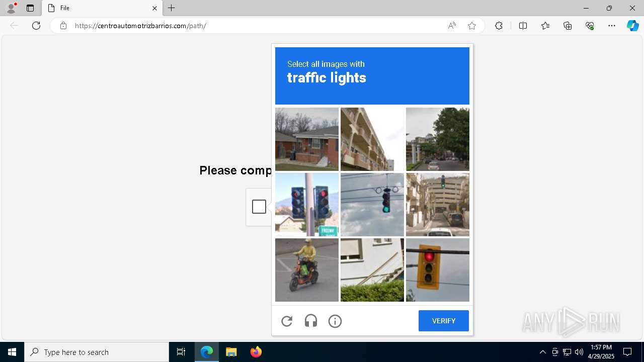The width and height of the screenshot is (644, 362).
Task: Switch to the File tab
Action: (x=102, y=8)
